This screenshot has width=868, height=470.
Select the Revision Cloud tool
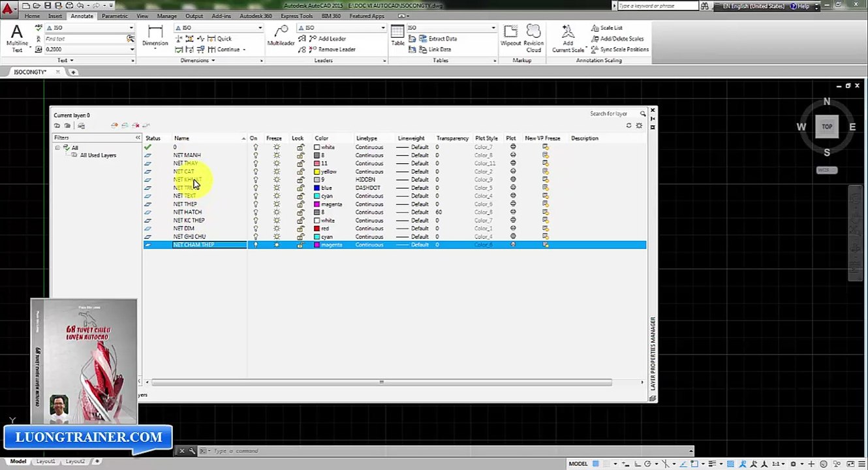pyautogui.click(x=534, y=38)
